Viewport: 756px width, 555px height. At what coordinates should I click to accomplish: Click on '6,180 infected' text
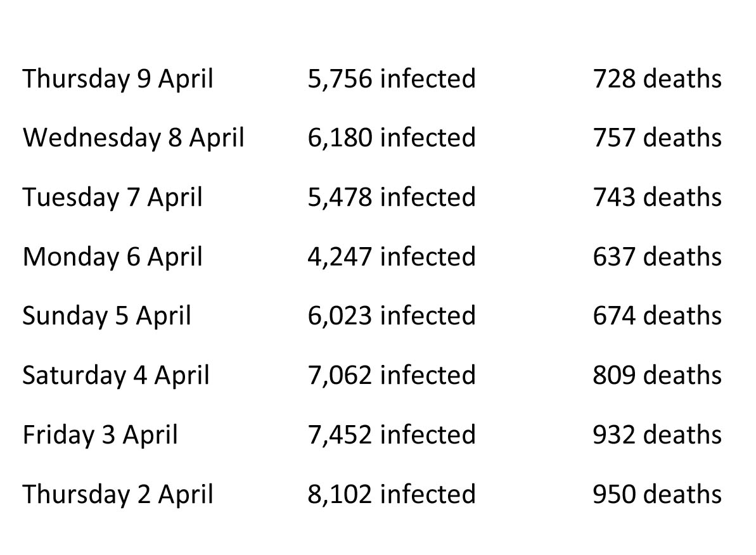(x=392, y=137)
